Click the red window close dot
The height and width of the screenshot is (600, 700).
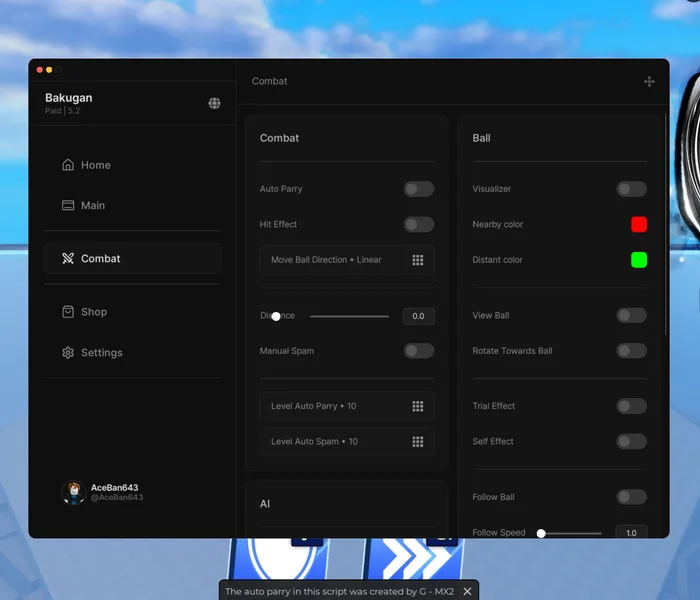coord(39,70)
